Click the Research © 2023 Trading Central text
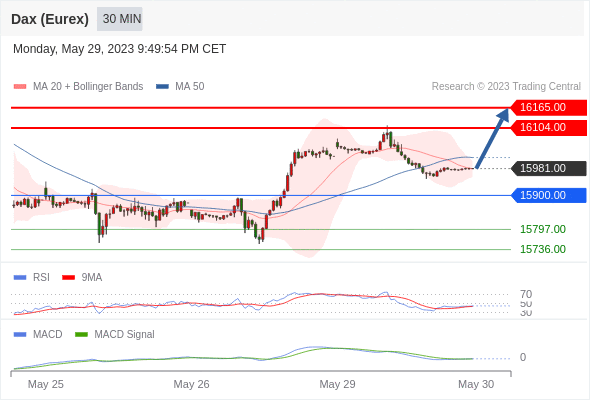Screen dimensions: 590x400 pos(506,87)
